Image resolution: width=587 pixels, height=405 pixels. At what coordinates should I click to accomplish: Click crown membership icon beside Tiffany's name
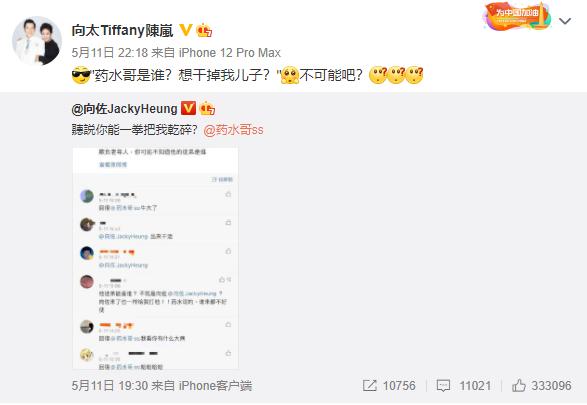(204, 30)
